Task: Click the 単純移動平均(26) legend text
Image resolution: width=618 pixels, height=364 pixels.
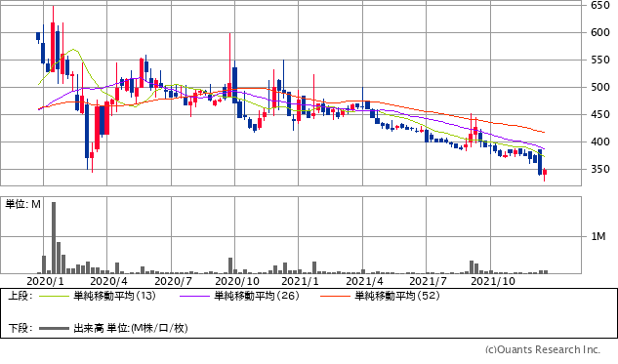Action: [x=257, y=296]
